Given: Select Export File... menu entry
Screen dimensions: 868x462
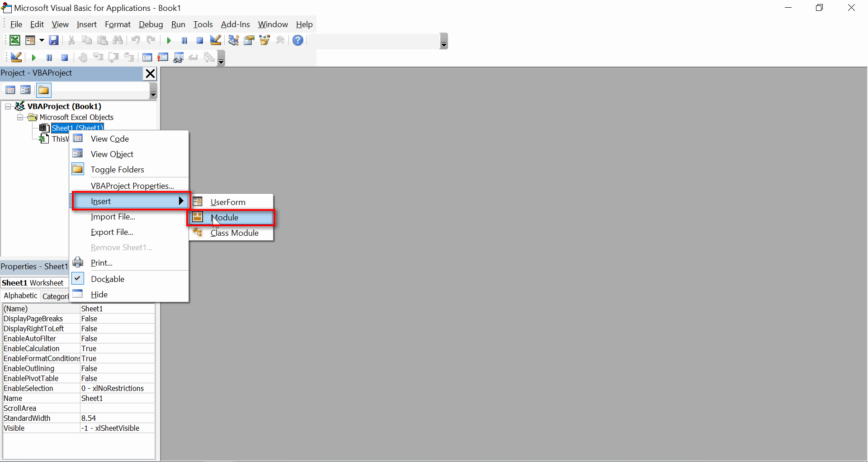Looking at the screenshot, I should (129, 232).
